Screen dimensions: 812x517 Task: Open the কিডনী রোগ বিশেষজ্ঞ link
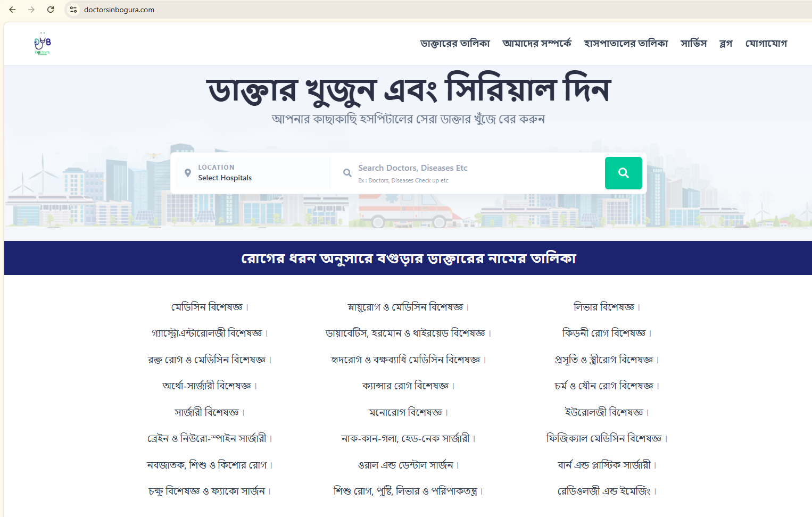pos(604,333)
